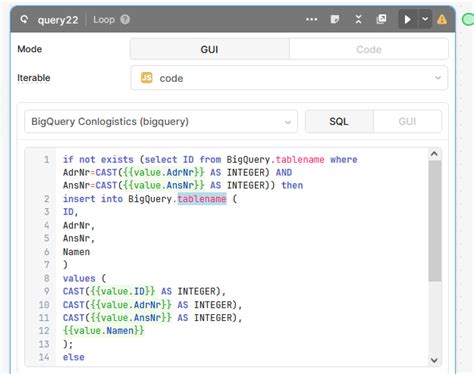Click the 'else' keyword on line 14
The height and width of the screenshot is (374, 474).
click(x=74, y=357)
